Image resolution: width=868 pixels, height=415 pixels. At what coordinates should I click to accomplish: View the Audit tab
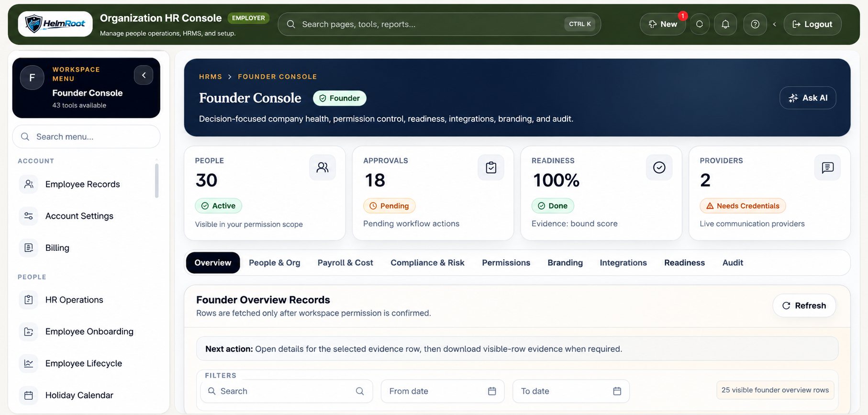tap(733, 263)
